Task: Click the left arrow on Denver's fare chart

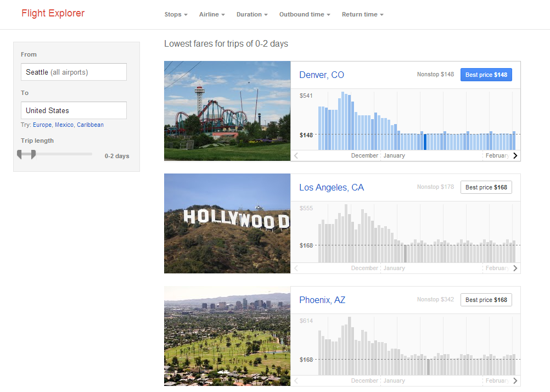Action: (295, 155)
